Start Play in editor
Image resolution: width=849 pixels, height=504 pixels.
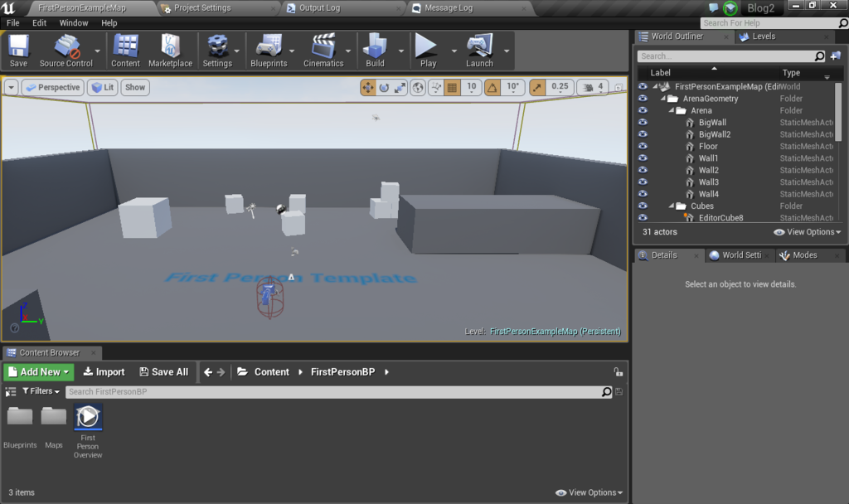click(x=428, y=51)
